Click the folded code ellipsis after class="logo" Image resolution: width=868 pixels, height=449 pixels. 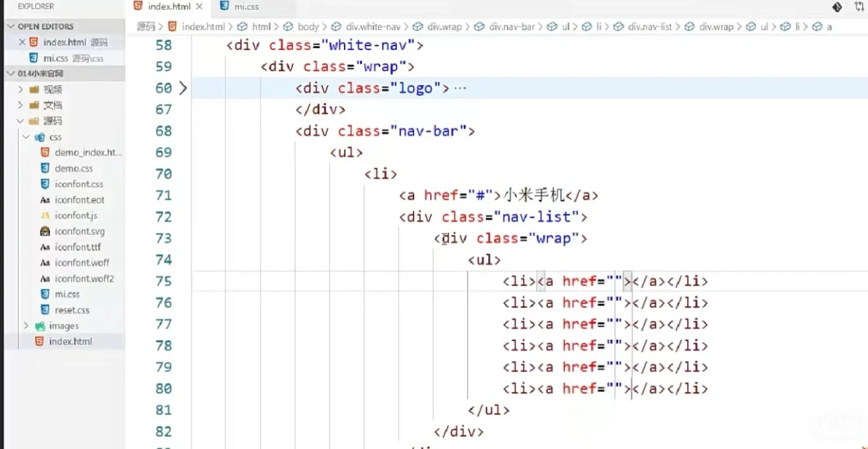coord(460,88)
